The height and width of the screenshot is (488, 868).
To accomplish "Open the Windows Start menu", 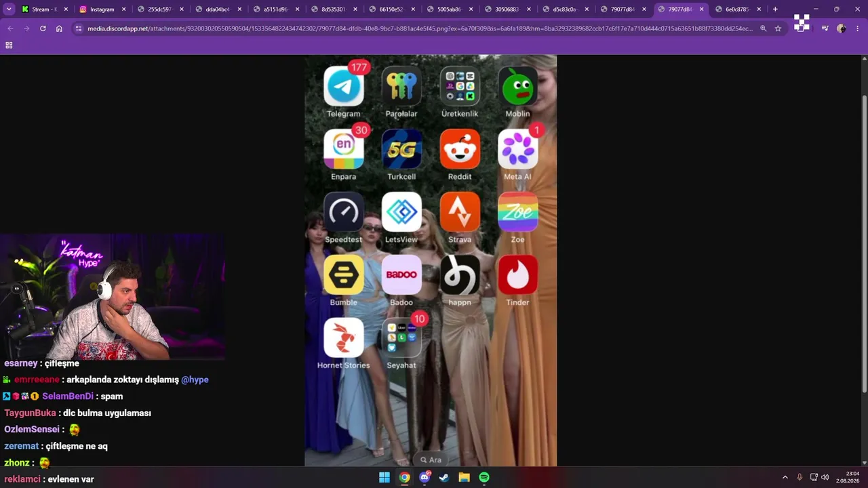I will [x=384, y=477].
